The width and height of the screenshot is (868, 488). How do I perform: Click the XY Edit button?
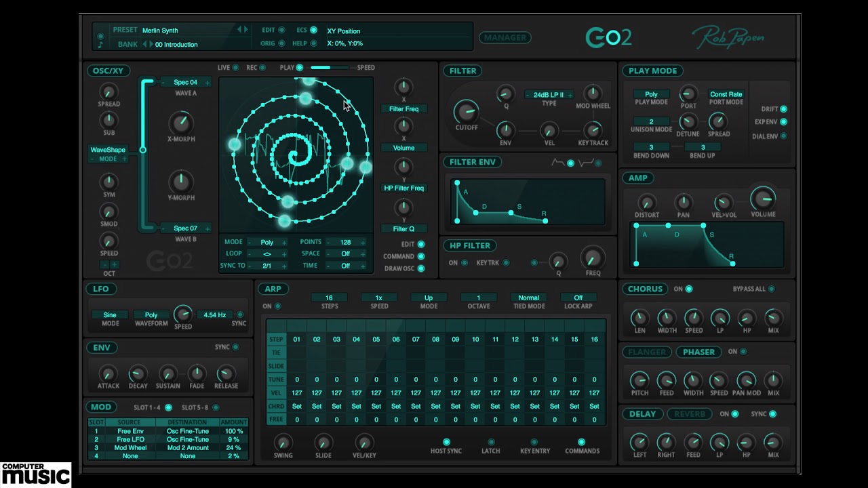coord(421,244)
